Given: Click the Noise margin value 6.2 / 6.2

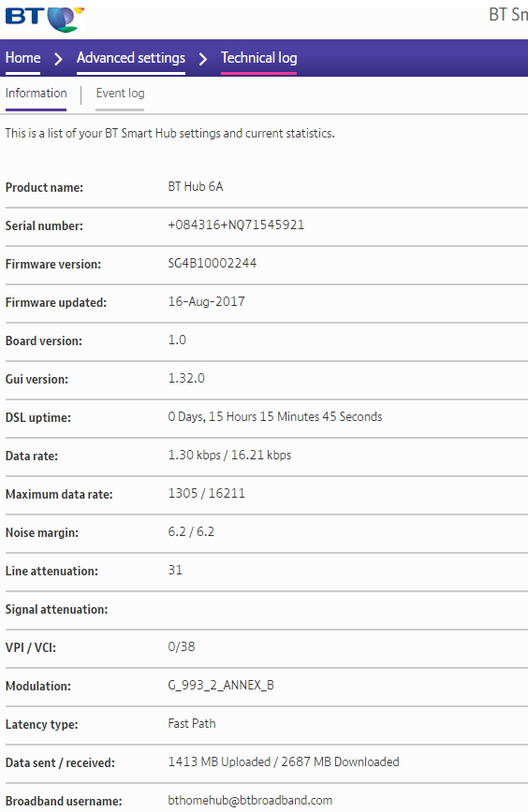Looking at the screenshot, I should 191,531.
